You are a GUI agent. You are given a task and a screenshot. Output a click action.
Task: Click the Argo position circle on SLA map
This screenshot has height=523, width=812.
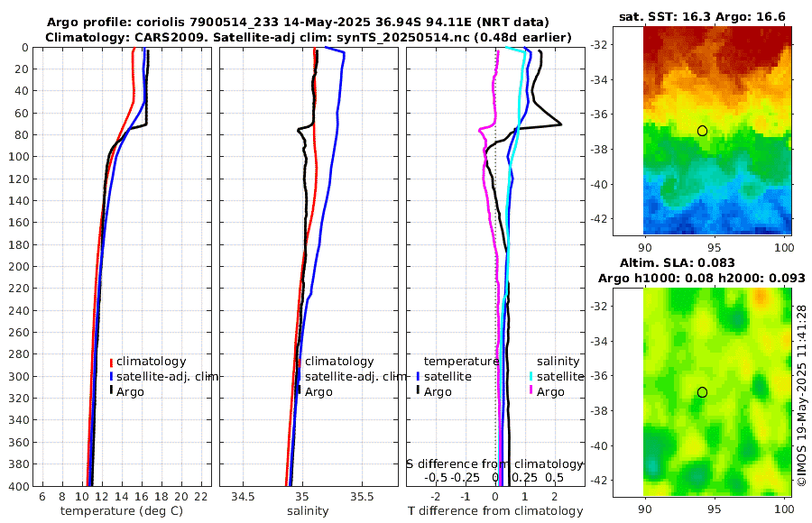(702, 392)
